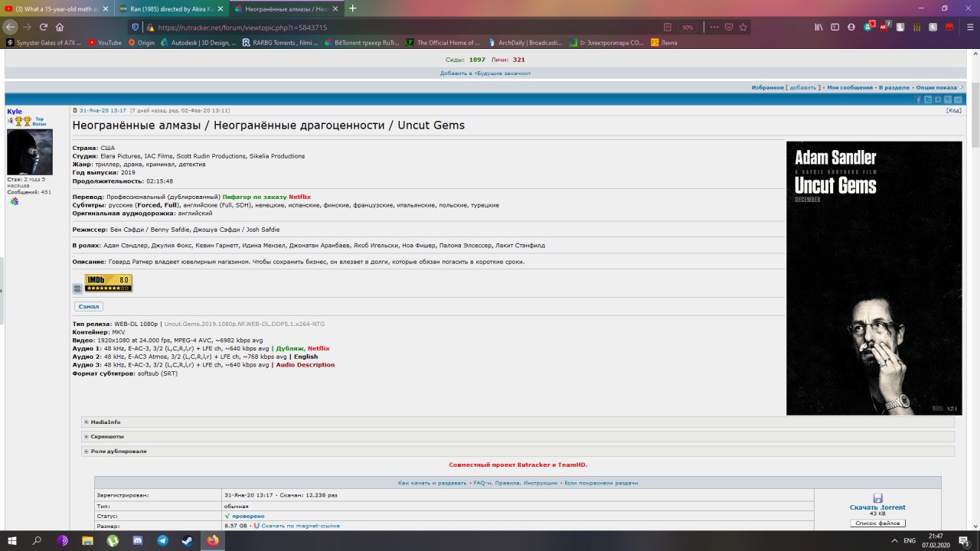Open RARBG Torrents bookmark
The image size is (980, 551).
(x=279, y=43)
